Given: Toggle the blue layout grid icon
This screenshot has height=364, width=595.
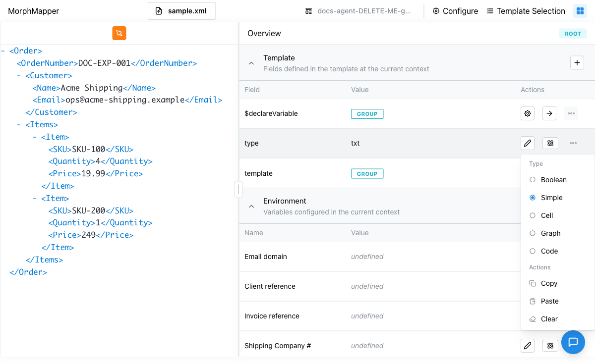Looking at the screenshot, I should [580, 11].
